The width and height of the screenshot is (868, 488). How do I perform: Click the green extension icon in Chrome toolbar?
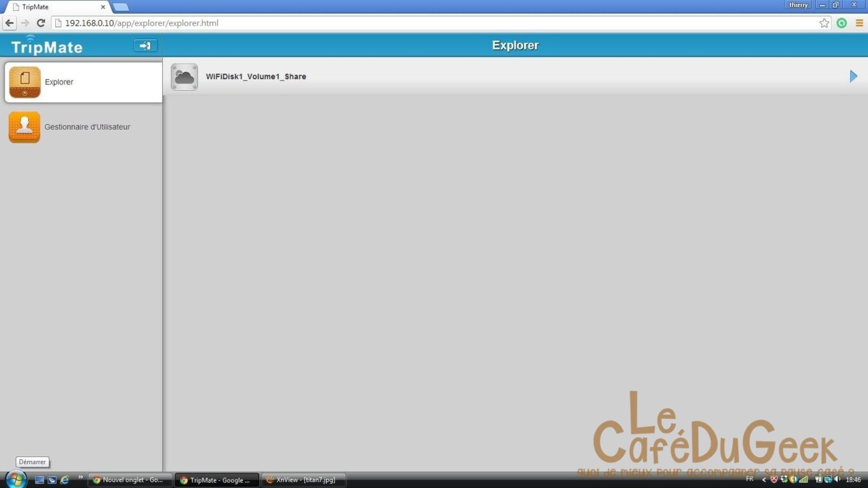pyautogui.click(x=842, y=23)
